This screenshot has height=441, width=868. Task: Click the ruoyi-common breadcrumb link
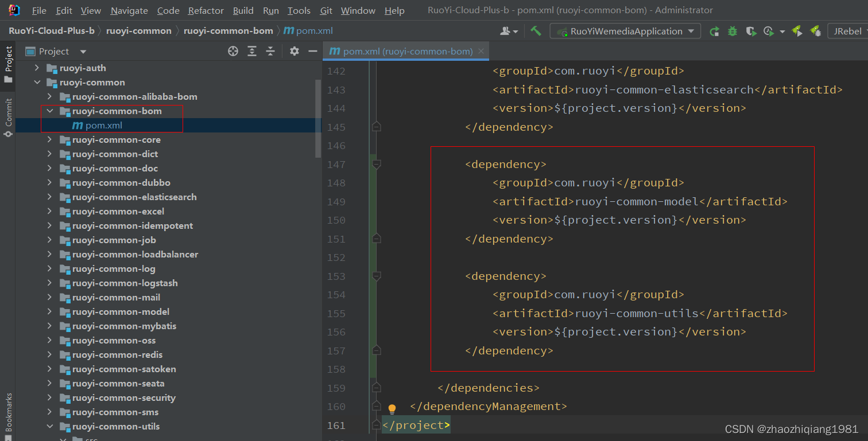coord(138,30)
